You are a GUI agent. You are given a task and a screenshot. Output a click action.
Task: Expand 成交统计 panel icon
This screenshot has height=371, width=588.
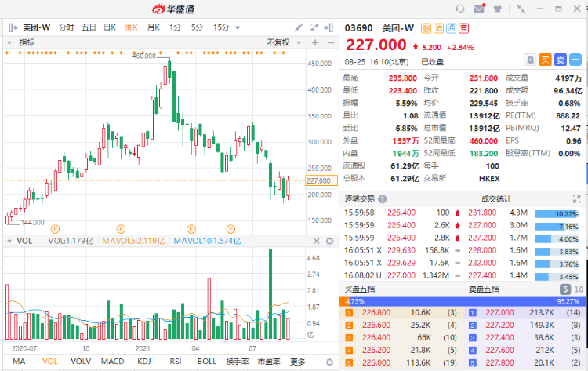pyautogui.click(x=576, y=199)
